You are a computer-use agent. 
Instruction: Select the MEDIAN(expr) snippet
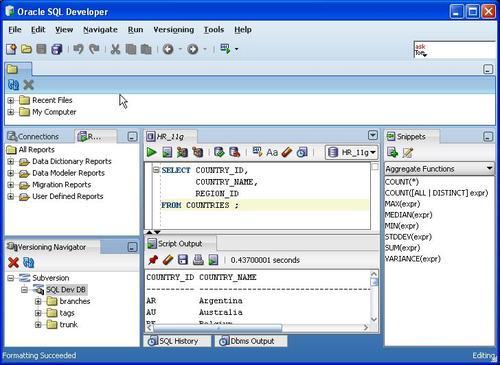[408, 215]
